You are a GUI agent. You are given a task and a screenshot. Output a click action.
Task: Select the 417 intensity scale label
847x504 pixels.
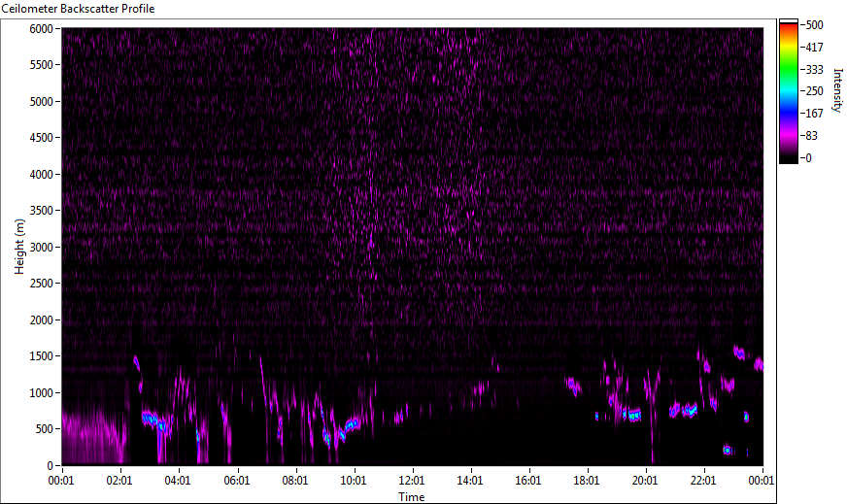click(814, 47)
